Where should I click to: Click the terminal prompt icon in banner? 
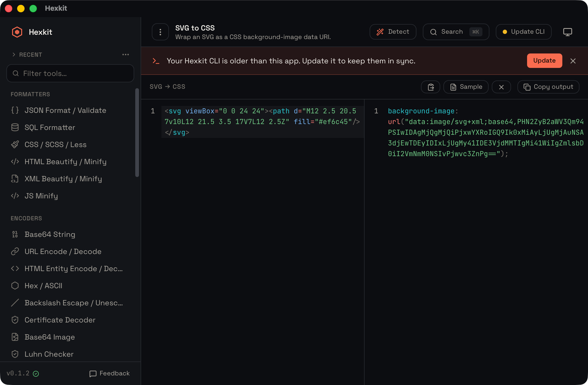pos(156,61)
